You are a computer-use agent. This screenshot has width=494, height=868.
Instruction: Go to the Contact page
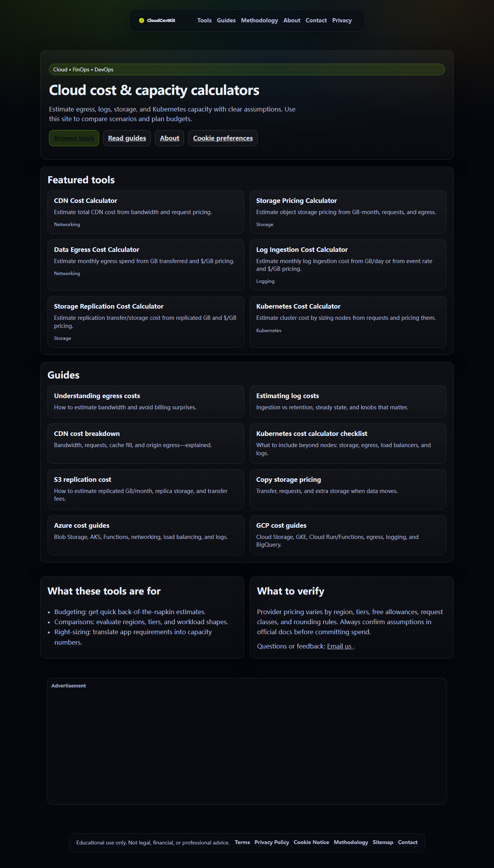pos(316,20)
